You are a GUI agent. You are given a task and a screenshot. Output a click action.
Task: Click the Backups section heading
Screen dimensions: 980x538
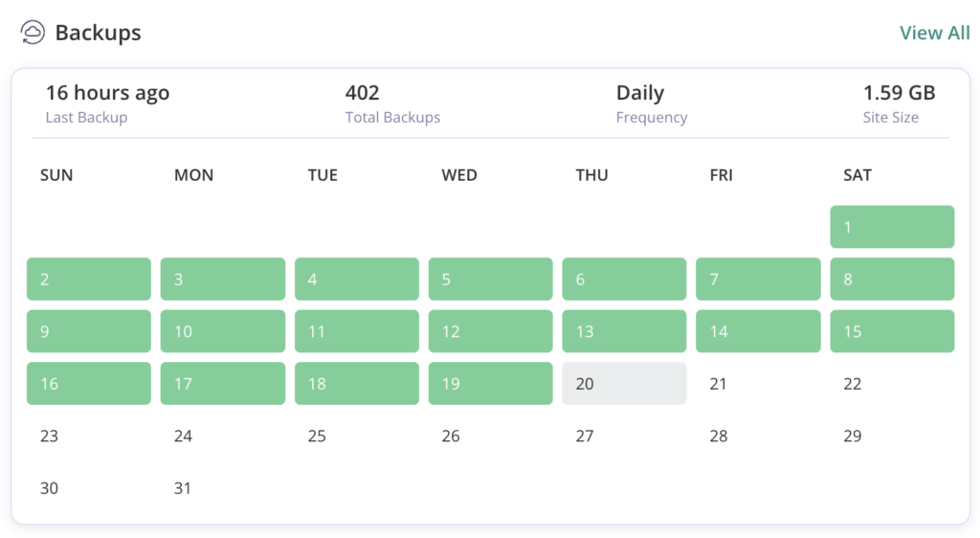(98, 33)
